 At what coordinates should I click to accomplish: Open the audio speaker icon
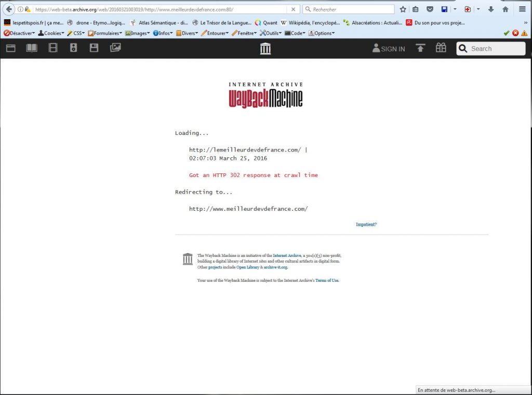pos(74,48)
